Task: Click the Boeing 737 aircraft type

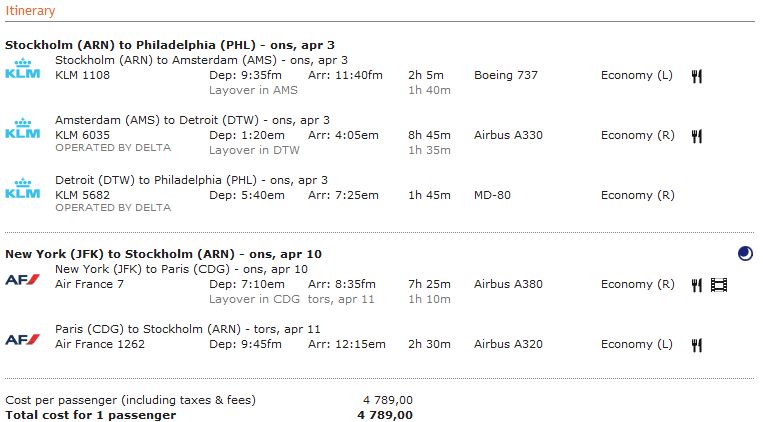Action: click(x=508, y=75)
